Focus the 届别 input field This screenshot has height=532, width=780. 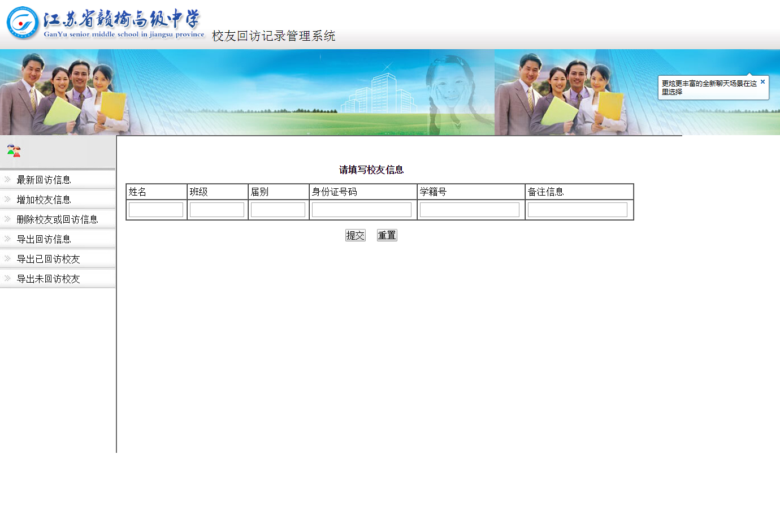pyautogui.click(x=278, y=210)
